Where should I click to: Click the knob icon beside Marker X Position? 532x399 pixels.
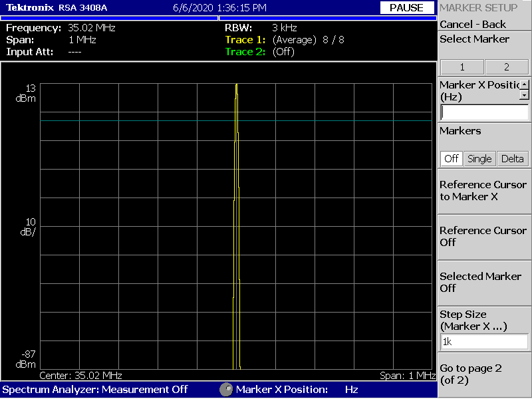(x=226, y=390)
